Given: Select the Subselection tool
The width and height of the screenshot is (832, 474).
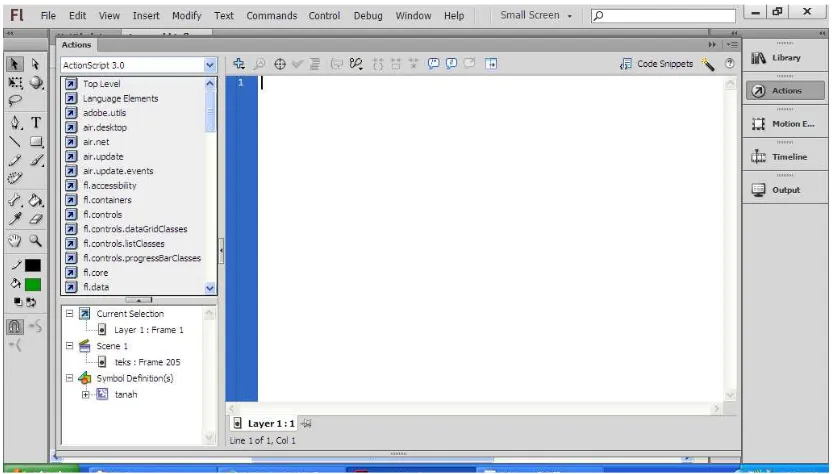Looking at the screenshot, I should 36,64.
